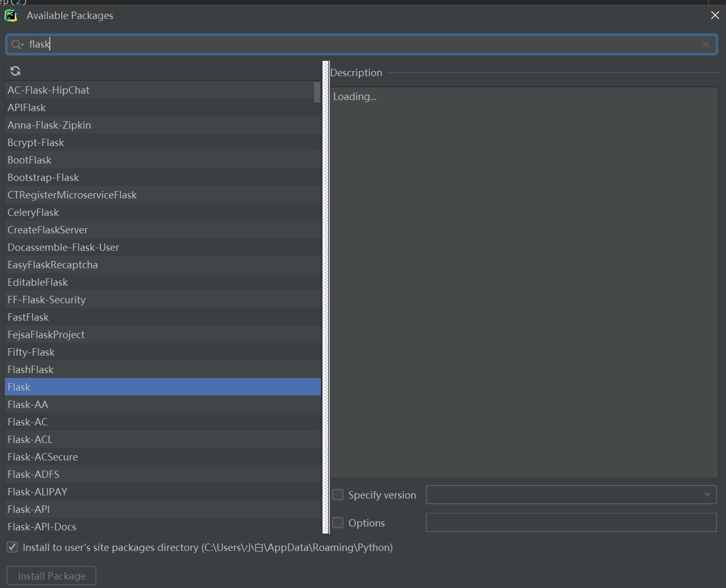The height and width of the screenshot is (588, 726).
Task: Select the Bcrypt-Flask package
Action: pyautogui.click(x=163, y=142)
